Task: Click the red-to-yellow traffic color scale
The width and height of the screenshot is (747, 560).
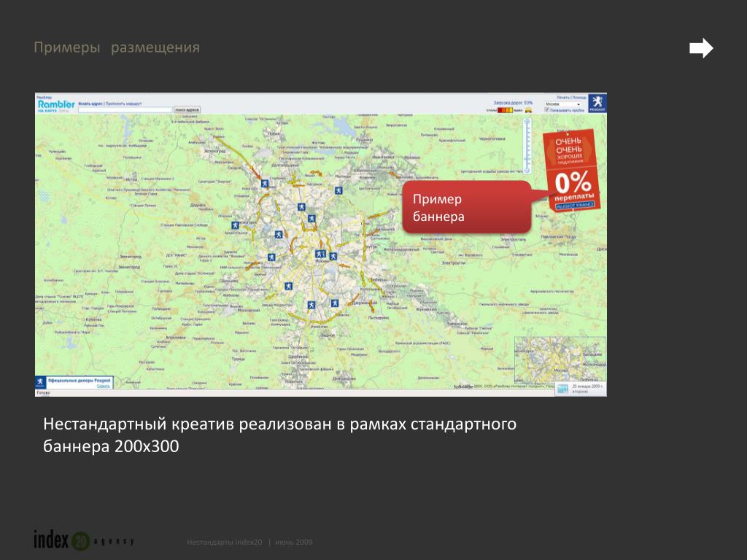Action: point(506,110)
